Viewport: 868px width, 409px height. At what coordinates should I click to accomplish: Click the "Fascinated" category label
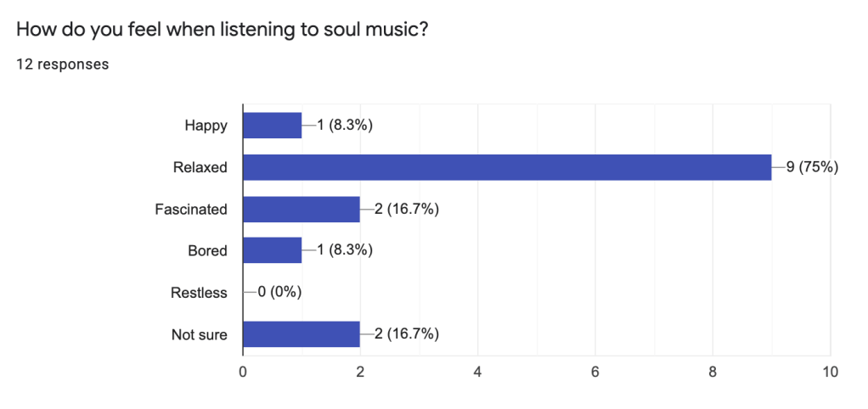coord(191,209)
